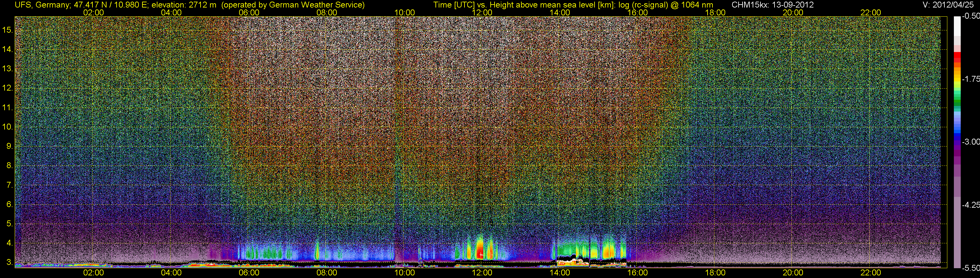
Task: Click the height axis label "6."
Action: tap(10, 204)
